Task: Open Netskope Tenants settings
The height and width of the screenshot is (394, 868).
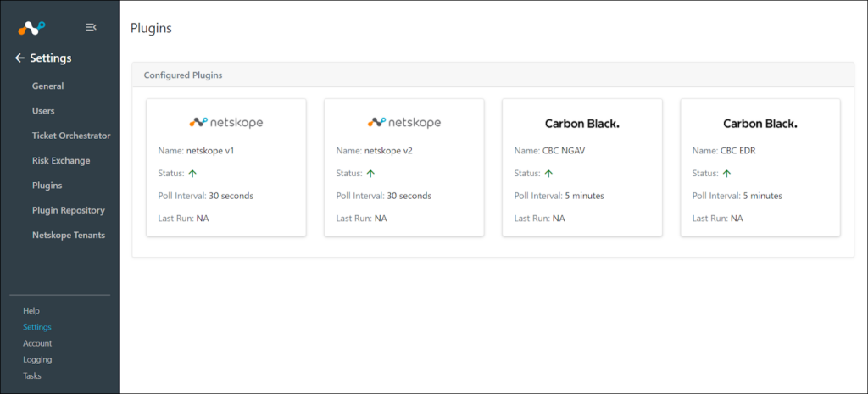Action: 68,236
